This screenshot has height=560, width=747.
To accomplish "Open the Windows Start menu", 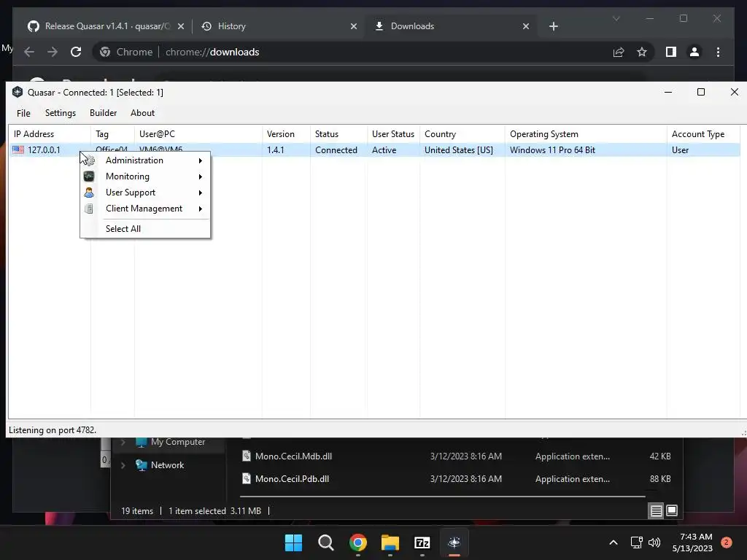I will click(x=293, y=542).
